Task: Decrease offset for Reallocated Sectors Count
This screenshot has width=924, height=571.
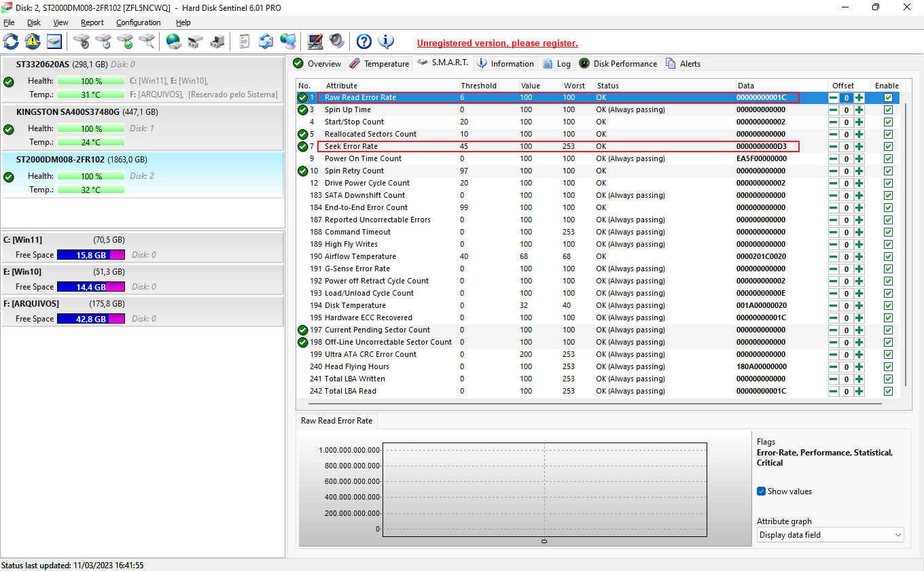Action: (833, 135)
